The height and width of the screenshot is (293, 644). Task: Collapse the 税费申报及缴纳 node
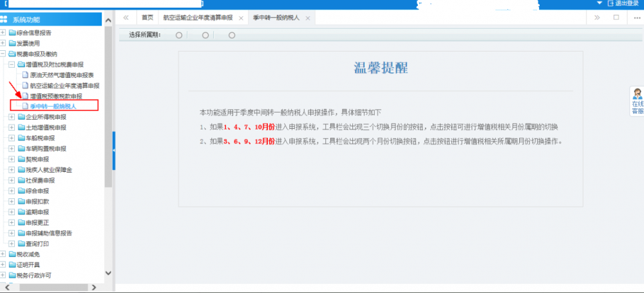click(3, 54)
